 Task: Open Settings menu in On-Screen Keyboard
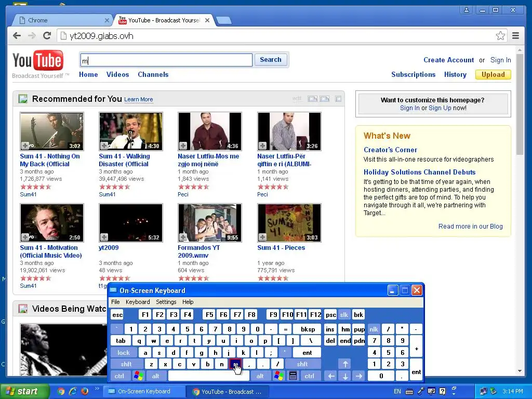pyautogui.click(x=166, y=302)
